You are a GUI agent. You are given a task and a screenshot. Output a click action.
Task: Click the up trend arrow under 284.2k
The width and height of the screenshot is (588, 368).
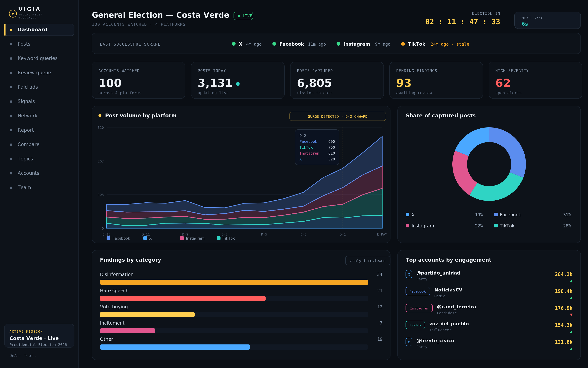571,281
